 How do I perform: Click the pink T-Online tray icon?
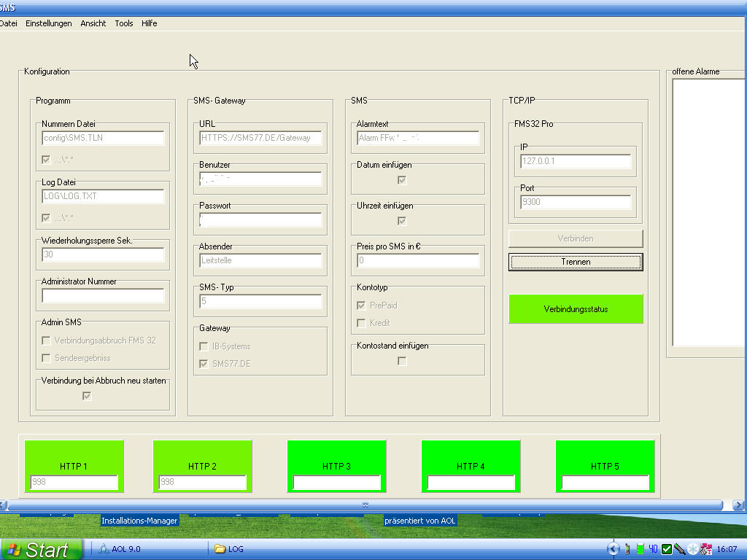click(x=705, y=549)
